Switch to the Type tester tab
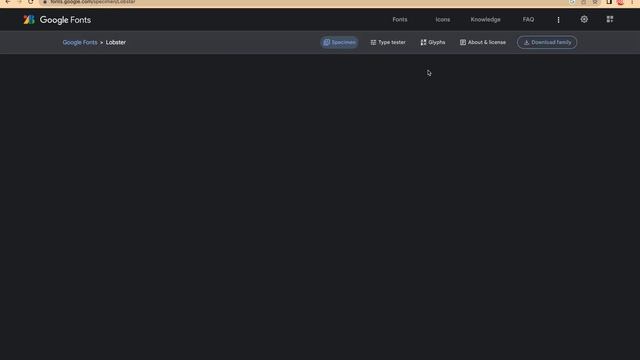Viewport: 640px width, 360px height. 388,42
